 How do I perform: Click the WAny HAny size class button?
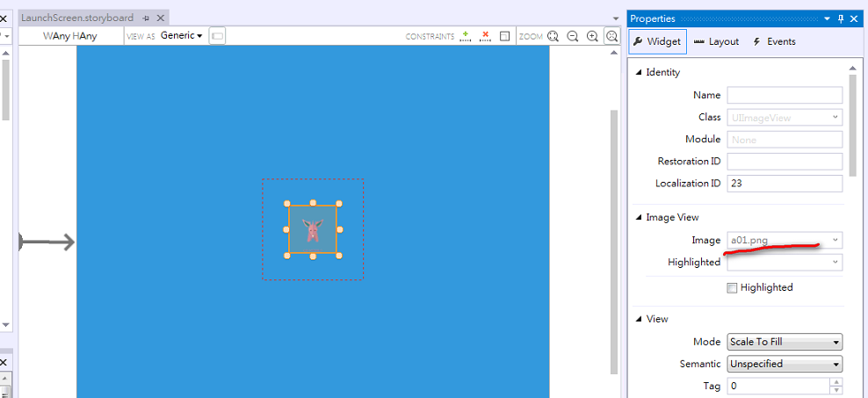pyautogui.click(x=70, y=36)
